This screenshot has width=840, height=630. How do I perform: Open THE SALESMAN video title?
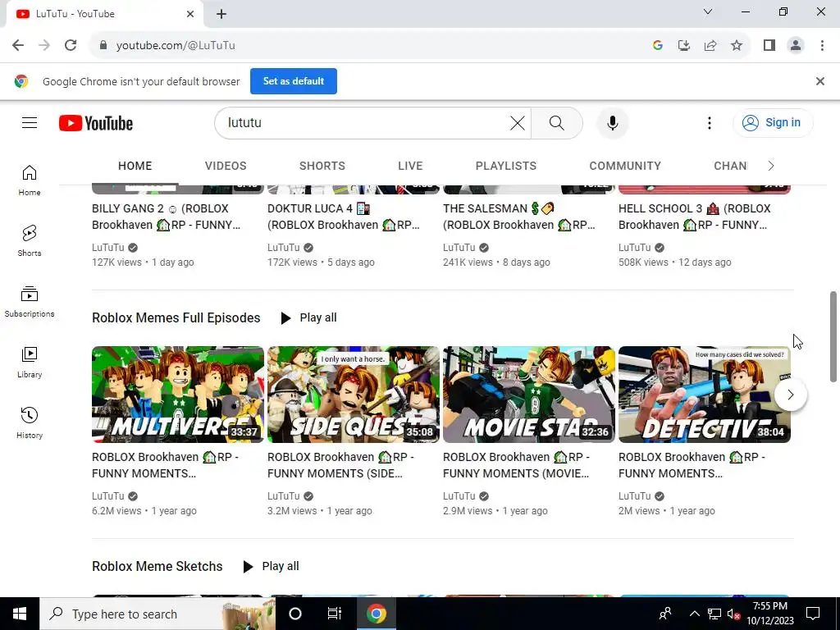click(518, 217)
